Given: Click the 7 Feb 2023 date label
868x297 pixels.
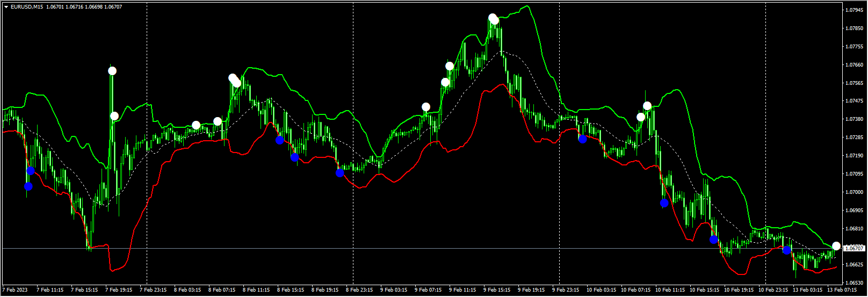Looking at the screenshot, I should tap(15, 290).
